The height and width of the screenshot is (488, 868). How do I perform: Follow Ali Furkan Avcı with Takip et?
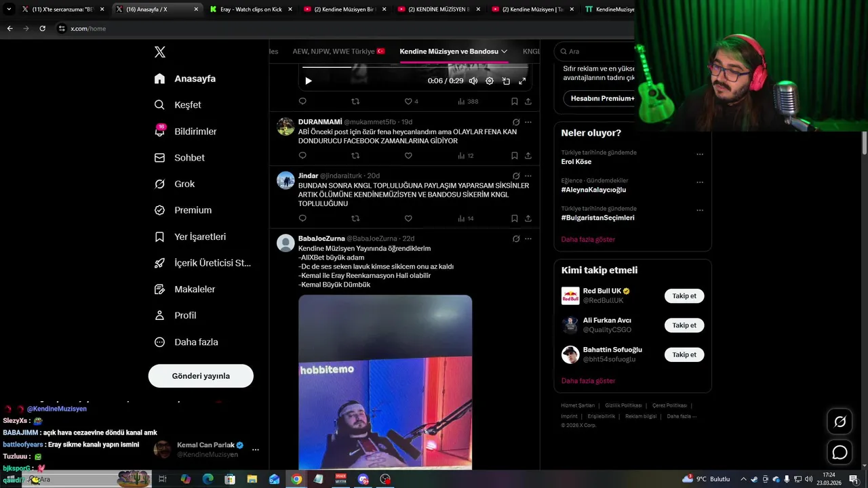coord(684,325)
